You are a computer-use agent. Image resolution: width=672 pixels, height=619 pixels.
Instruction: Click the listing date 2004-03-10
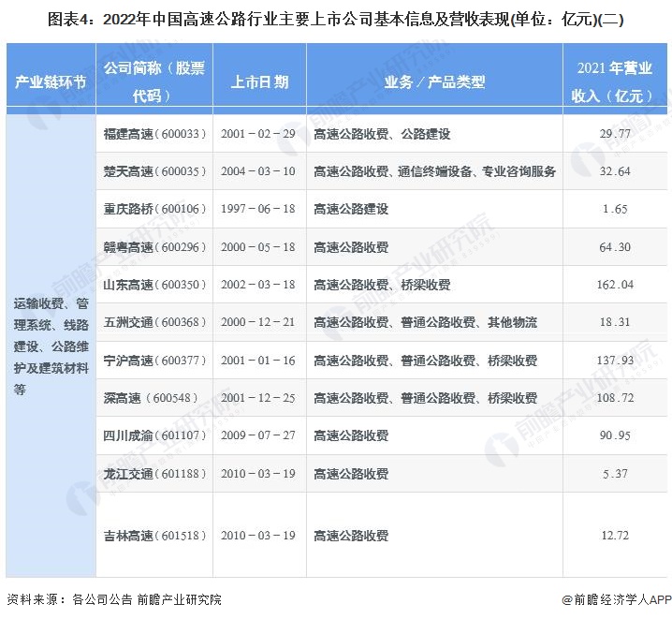point(258,171)
